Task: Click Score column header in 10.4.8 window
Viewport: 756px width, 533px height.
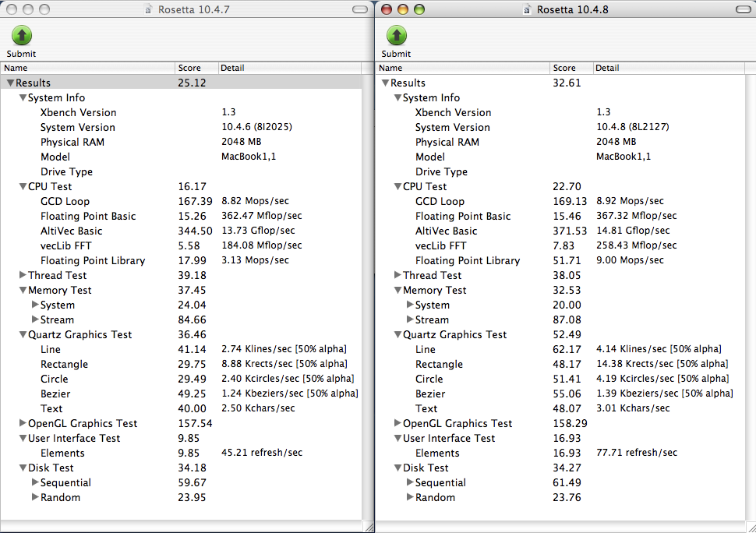Action: (x=571, y=68)
